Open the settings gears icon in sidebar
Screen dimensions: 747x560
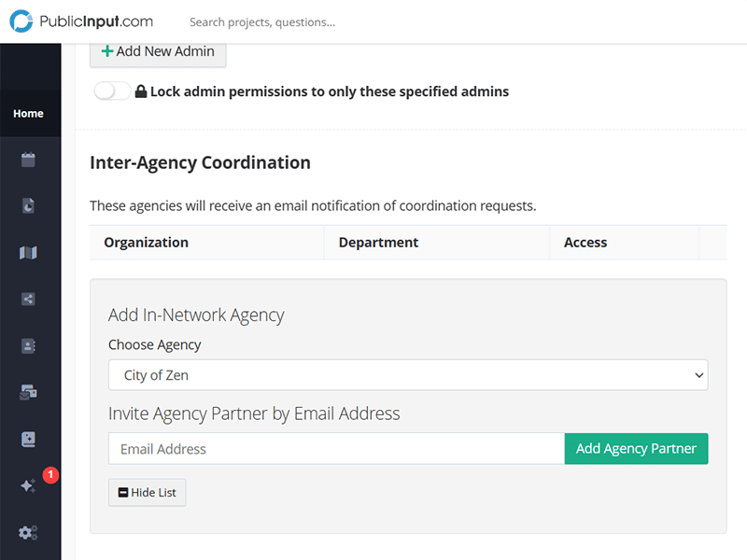point(28,533)
